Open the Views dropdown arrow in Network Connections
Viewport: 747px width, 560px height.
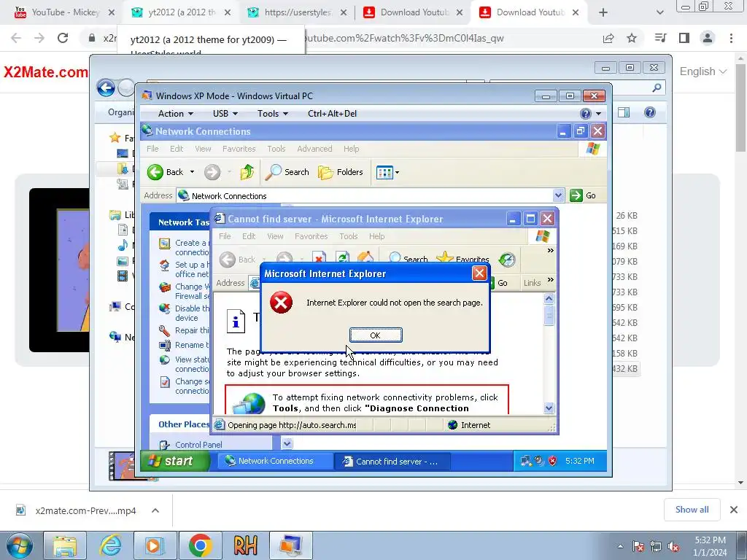coord(397,172)
